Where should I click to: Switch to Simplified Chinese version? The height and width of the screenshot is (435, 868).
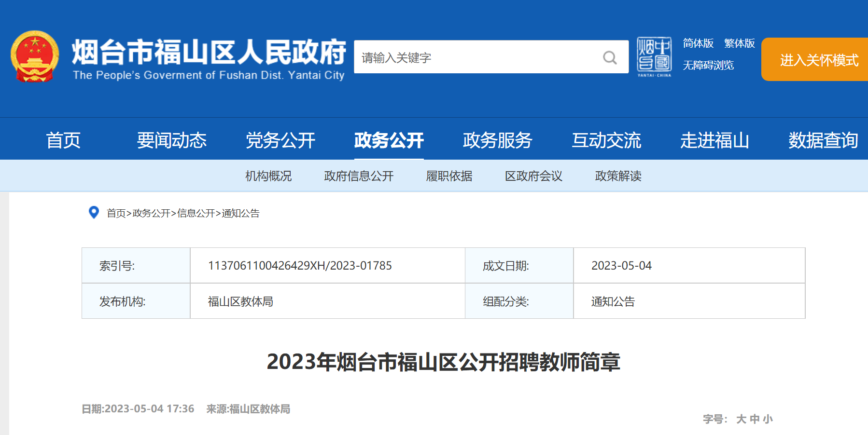pyautogui.click(x=698, y=43)
